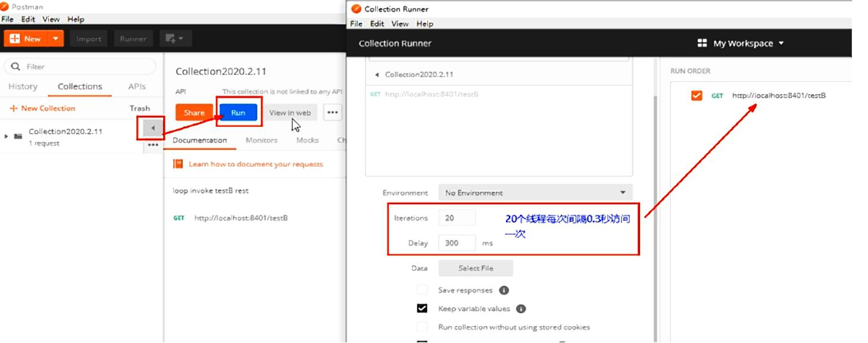This screenshot has height=343, width=868.
Task: Select the Mocks tab
Action: [307, 141]
